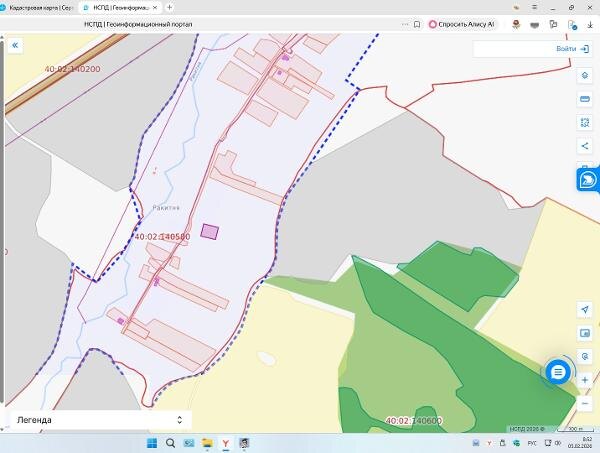This screenshot has height=453, width=600.
Task: Click the bookmark page icon
Action: click(x=417, y=24)
